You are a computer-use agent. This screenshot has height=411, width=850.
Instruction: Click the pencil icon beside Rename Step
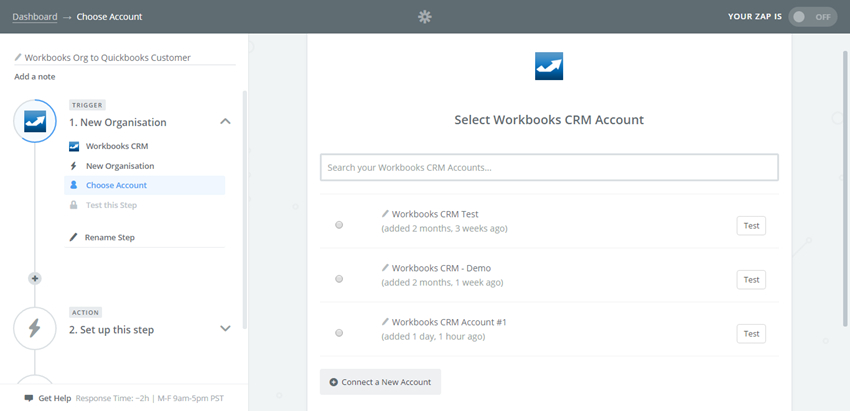(x=74, y=237)
